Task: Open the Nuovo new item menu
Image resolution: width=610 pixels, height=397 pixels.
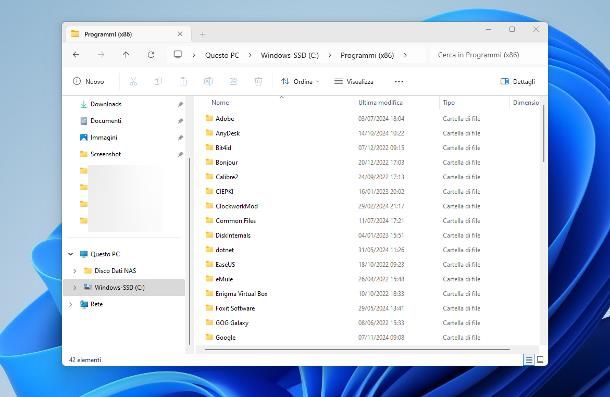Action: (89, 81)
